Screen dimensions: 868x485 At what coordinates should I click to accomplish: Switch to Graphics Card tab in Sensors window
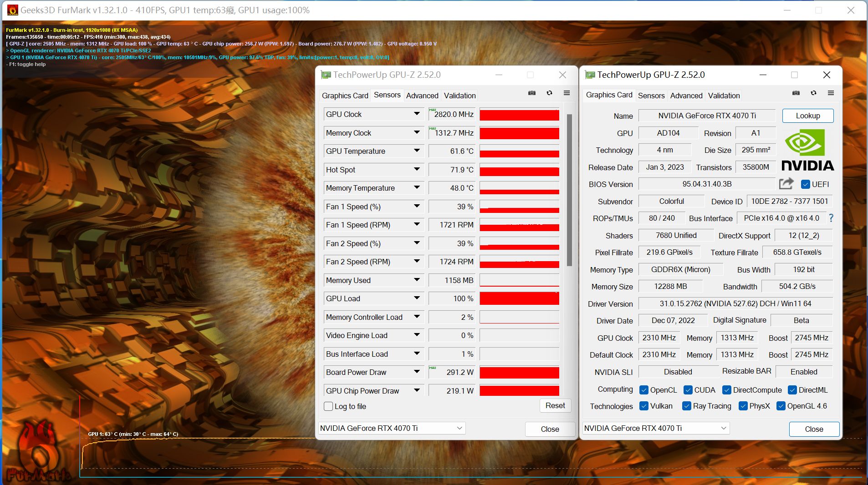pyautogui.click(x=345, y=96)
